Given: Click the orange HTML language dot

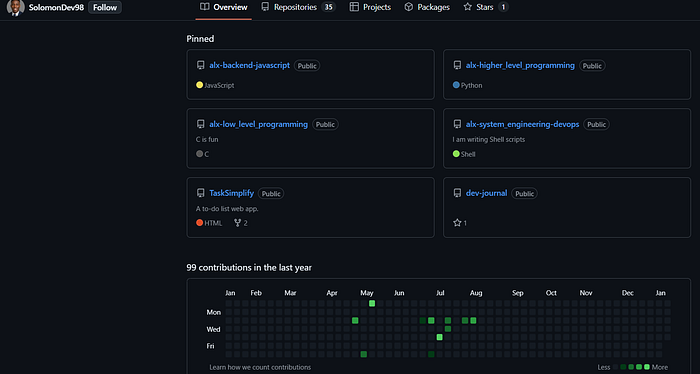Looking at the screenshot, I should pyautogui.click(x=200, y=223).
